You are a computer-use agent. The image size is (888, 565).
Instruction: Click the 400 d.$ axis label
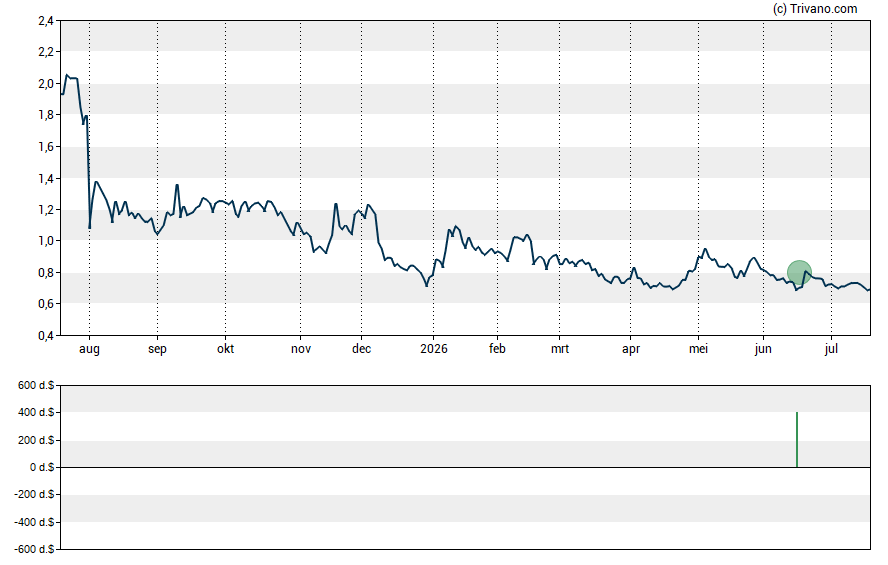[x=36, y=412]
